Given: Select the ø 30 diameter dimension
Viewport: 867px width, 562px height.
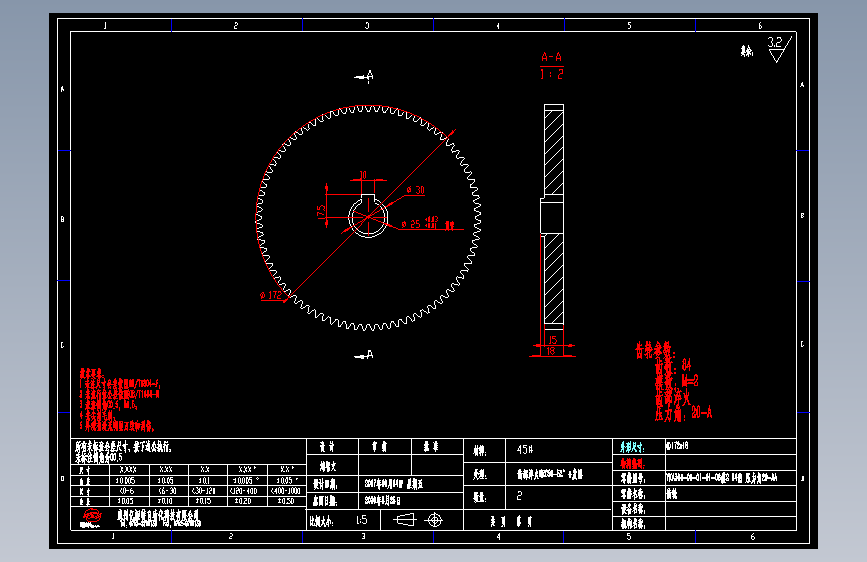Looking at the screenshot, I should point(416,190).
